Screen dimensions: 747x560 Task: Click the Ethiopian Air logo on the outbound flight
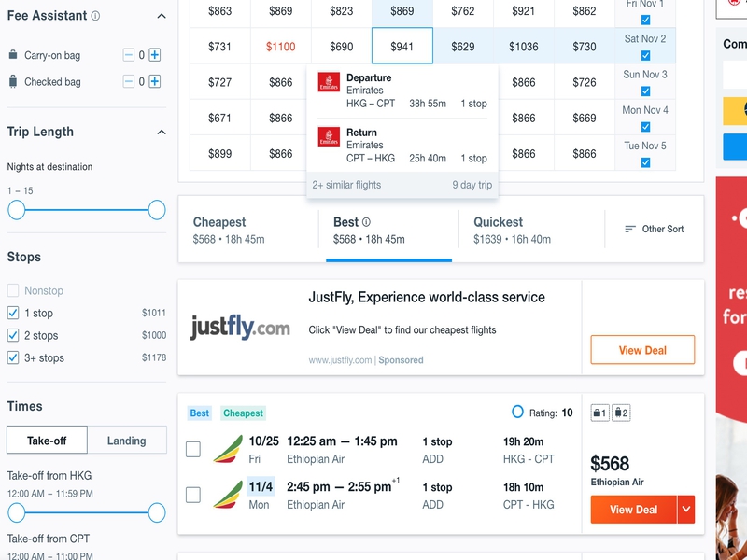click(228, 449)
